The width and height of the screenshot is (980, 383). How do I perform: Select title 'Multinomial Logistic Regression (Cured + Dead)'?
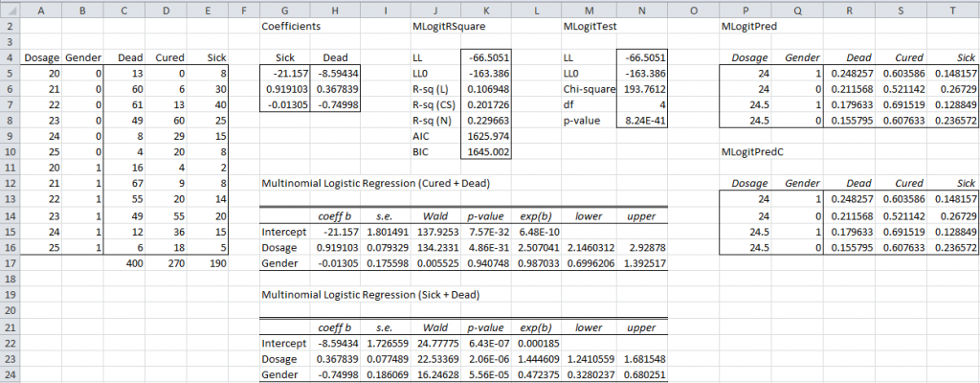376,183
